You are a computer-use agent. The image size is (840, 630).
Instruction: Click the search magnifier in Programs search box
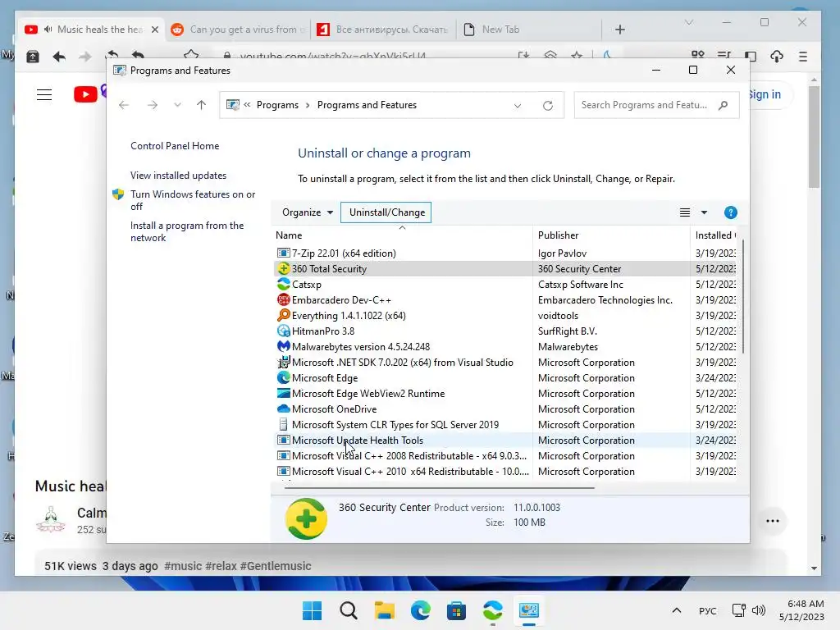click(x=724, y=105)
